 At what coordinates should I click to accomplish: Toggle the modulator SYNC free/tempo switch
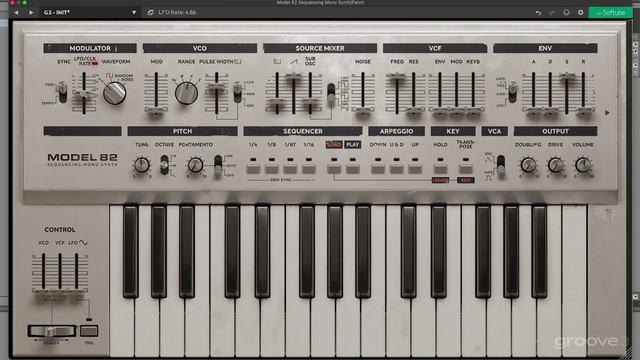(62, 92)
